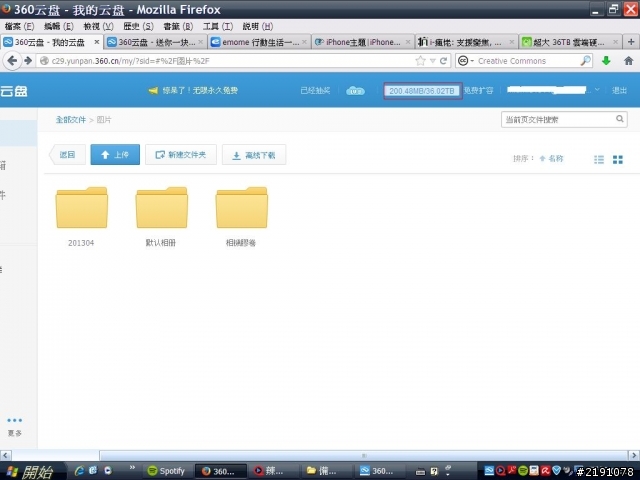Open the 檔案 (F) menu
The width and height of the screenshot is (640, 480).
pyautogui.click(x=19, y=27)
